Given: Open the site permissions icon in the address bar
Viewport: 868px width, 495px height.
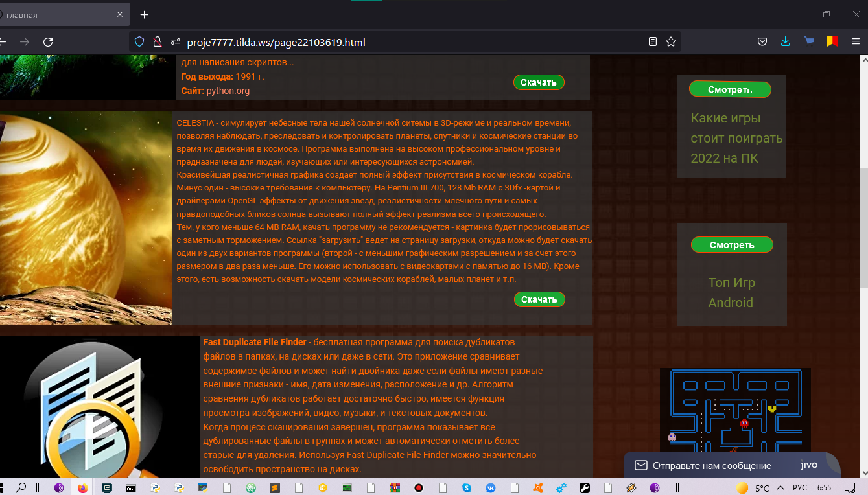Looking at the screenshot, I should [x=175, y=42].
